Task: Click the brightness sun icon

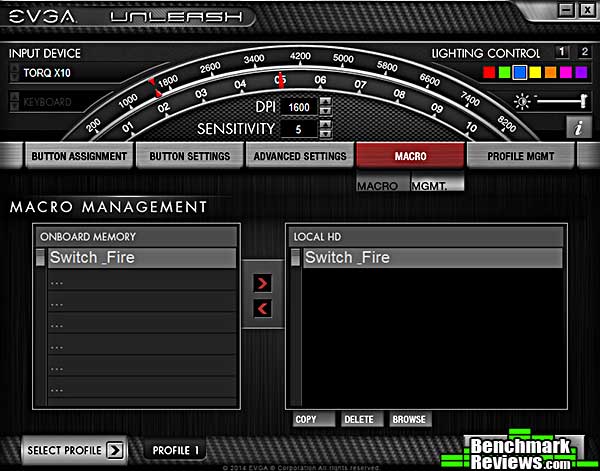Action: point(521,101)
